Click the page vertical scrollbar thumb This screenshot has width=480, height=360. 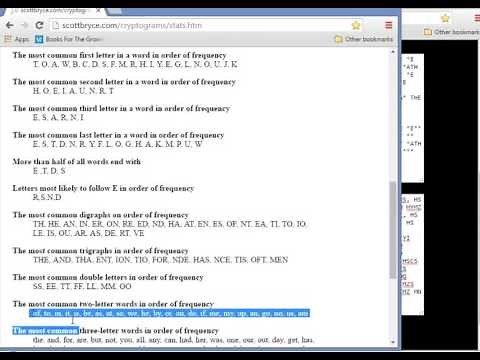[393, 229]
